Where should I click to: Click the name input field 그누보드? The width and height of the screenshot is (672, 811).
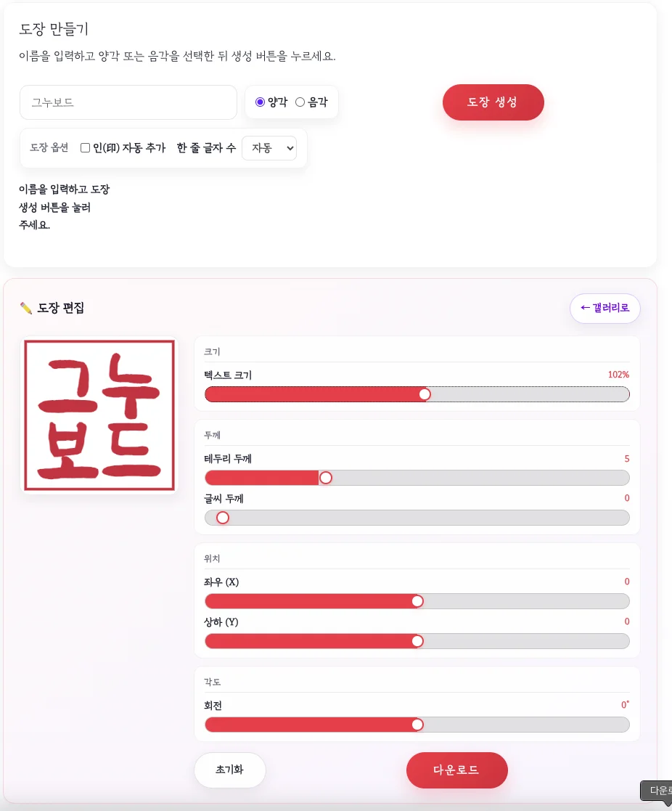(128, 102)
